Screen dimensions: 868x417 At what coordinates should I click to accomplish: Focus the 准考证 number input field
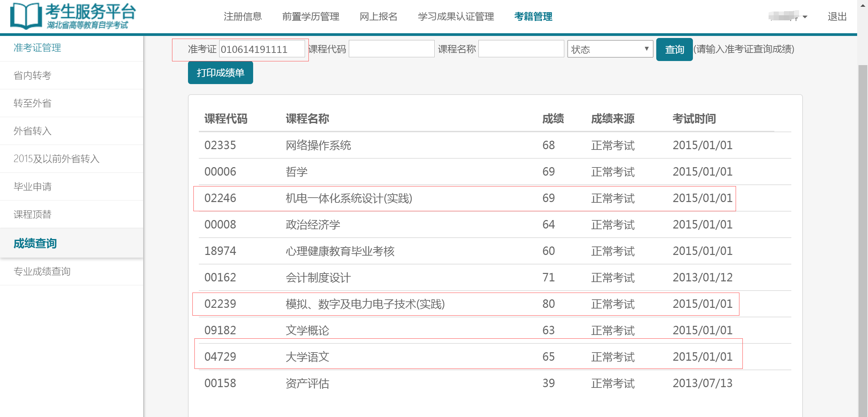click(x=262, y=49)
